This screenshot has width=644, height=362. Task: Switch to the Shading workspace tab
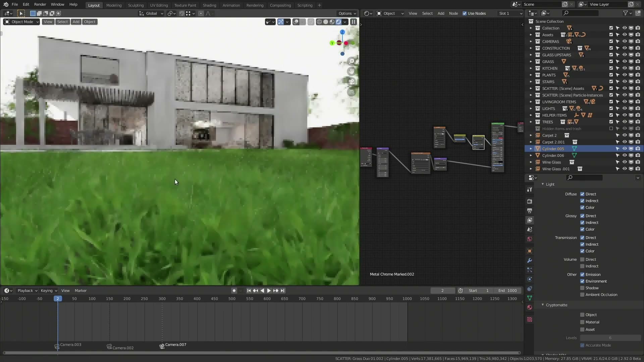pyautogui.click(x=209, y=5)
